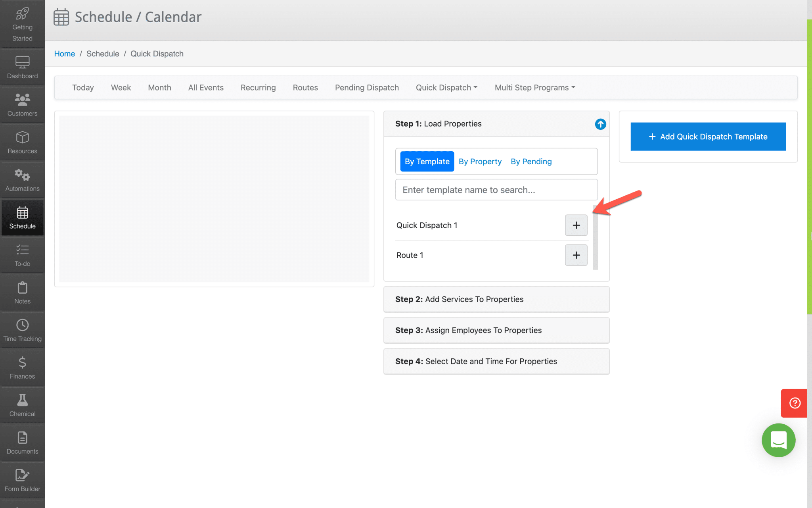The height and width of the screenshot is (508, 812).
Task: Open the green chat widget
Action: tap(778, 440)
